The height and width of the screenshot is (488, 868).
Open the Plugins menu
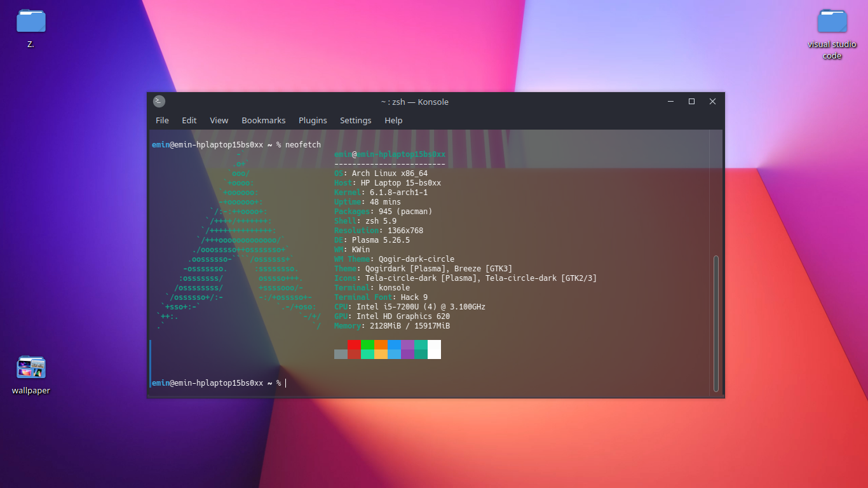[313, 120]
